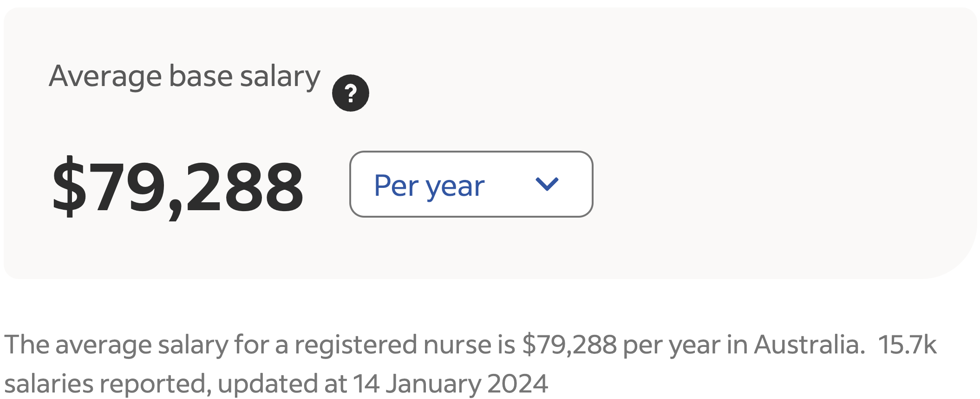Click "$79,288" within the summary sentence
The width and height of the screenshot is (980, 399).
[569, 345]
